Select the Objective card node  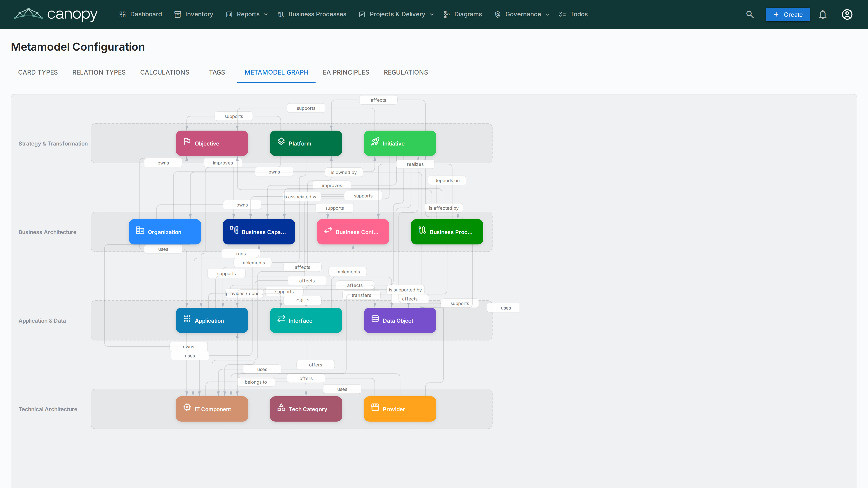point(212,143)
